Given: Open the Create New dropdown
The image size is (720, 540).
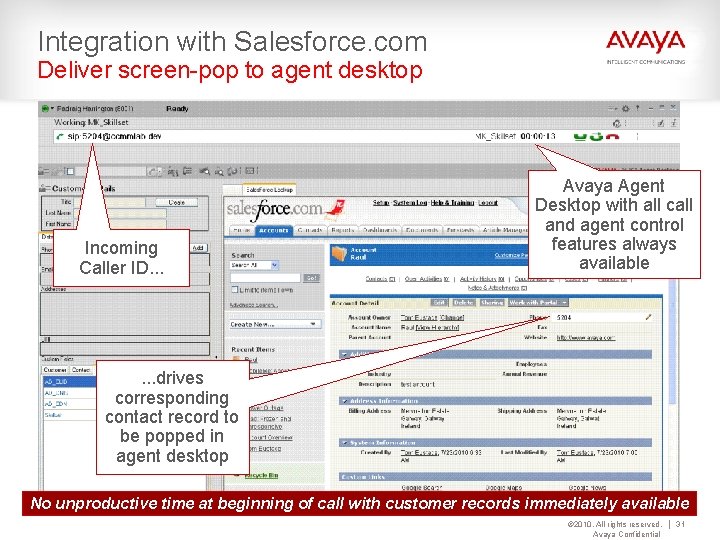Looking at the screenshot, I should (x=275, y=324).
